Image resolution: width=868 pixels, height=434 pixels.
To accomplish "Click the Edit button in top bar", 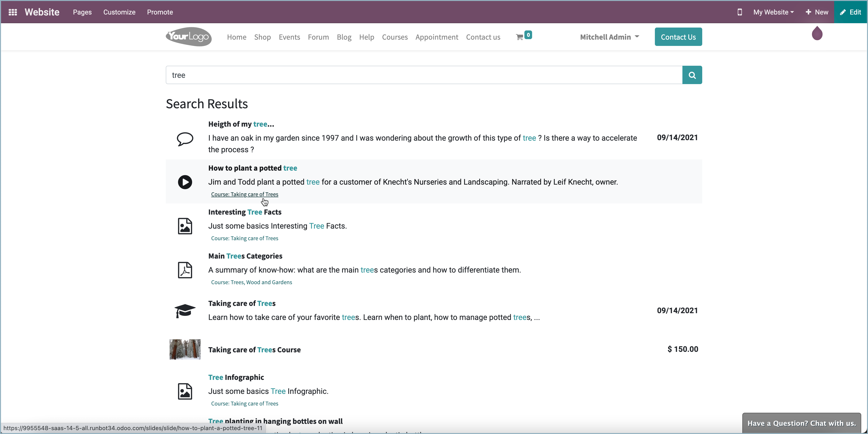I will [x=850, y=12].
